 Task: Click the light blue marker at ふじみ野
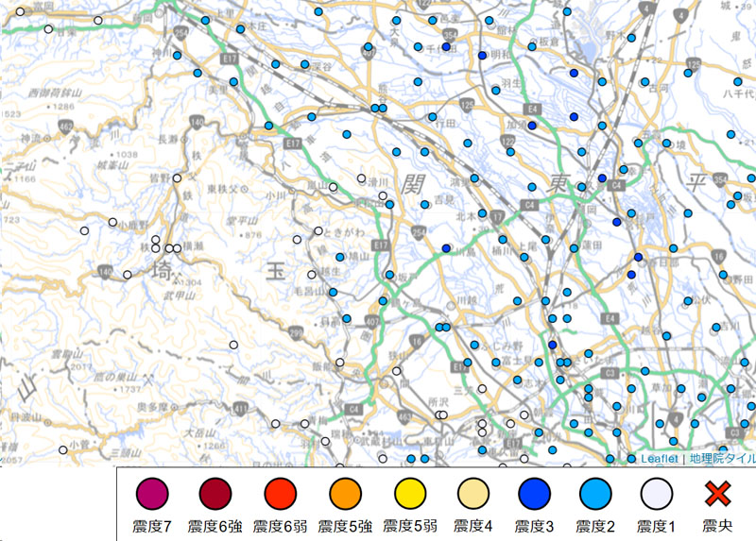pos(474,345)
